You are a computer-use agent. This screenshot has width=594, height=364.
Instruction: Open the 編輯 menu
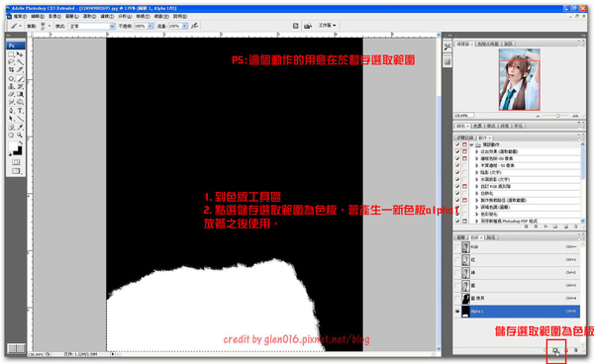point(38,16)
